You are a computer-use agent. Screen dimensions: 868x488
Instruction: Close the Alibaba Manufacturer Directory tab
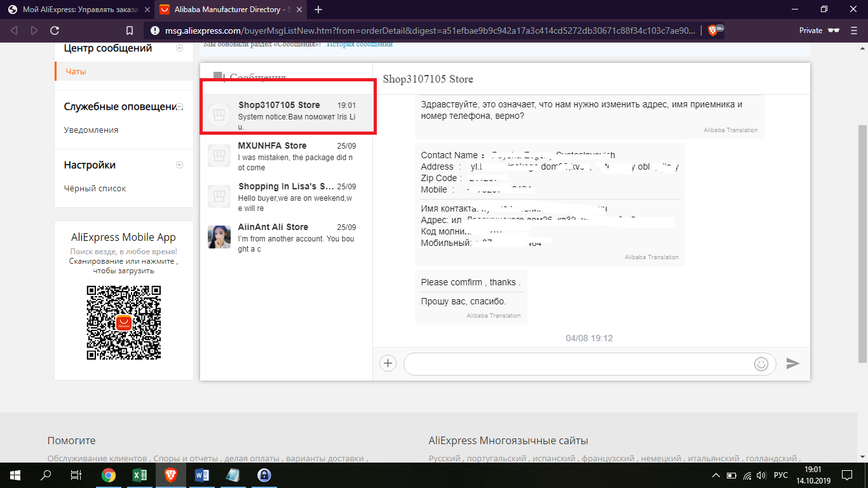tap(298, 10)
